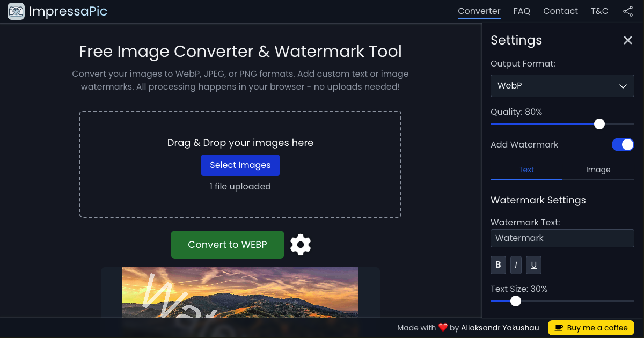
Task: Open the share icon in the header
Action: click(x=628, y=11)
